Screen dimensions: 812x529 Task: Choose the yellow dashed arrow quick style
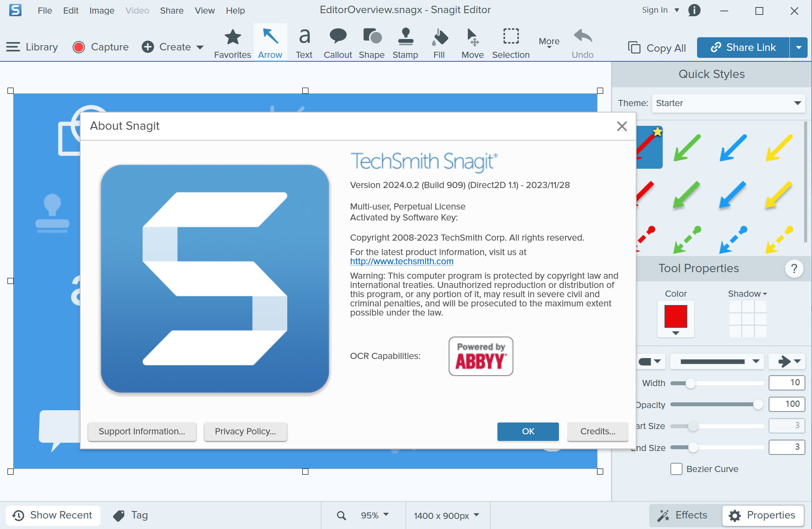click(x=779, y=239)
